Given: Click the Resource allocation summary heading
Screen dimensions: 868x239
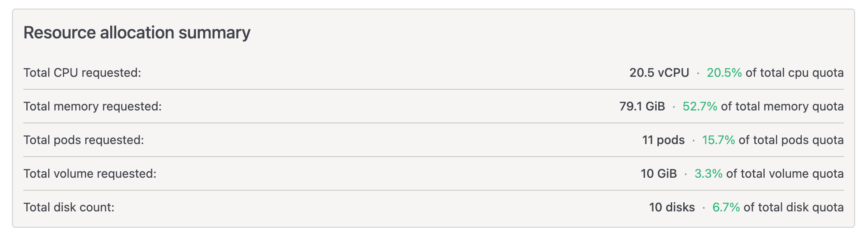Looking at the screenshot, I should (136, 33).
